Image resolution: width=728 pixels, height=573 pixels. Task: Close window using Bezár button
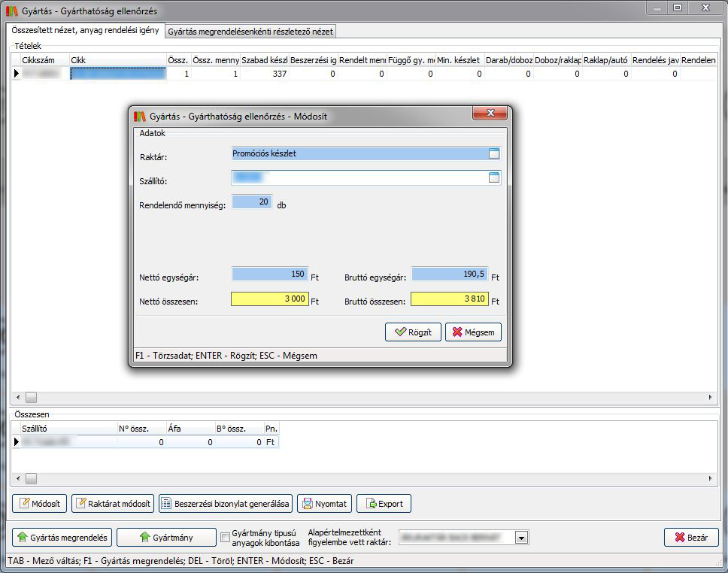click(x=690, y=538)
